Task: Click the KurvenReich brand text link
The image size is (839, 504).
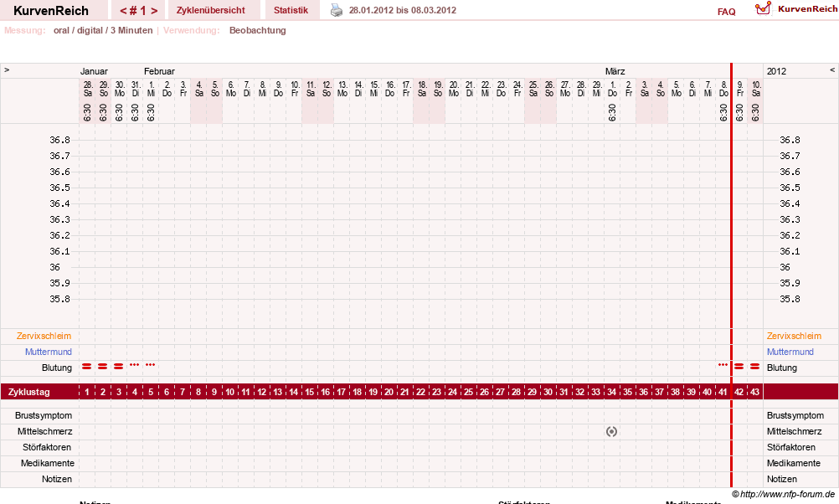Action: tap(807, 8)
